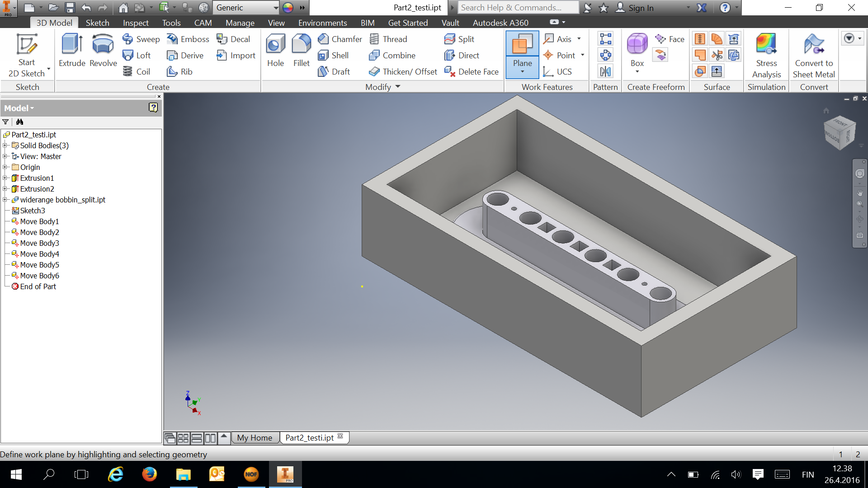Select the Fillet tool

(x=302, y=51)
